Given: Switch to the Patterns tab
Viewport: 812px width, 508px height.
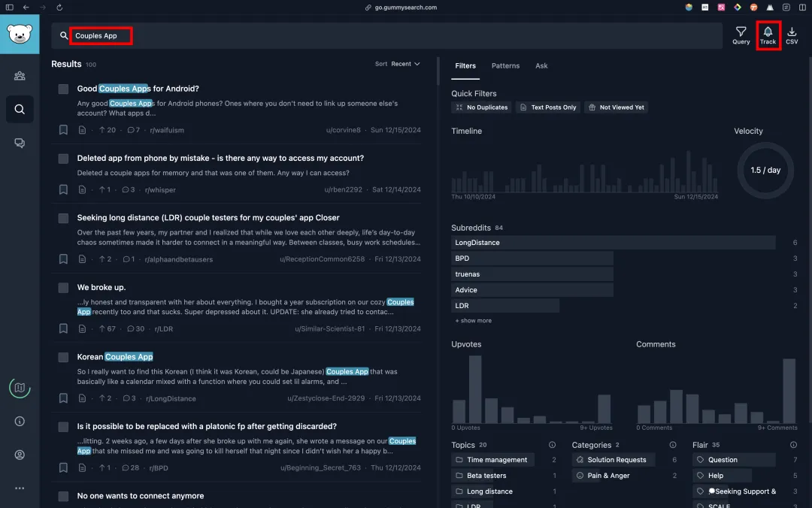Looking at the screenshot, I should 505,66.
